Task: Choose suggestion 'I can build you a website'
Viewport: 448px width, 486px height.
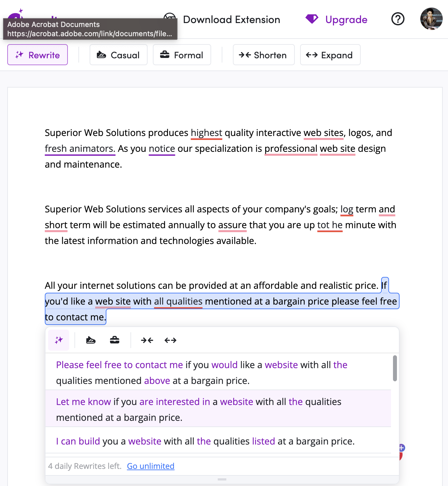Action: 218,441
